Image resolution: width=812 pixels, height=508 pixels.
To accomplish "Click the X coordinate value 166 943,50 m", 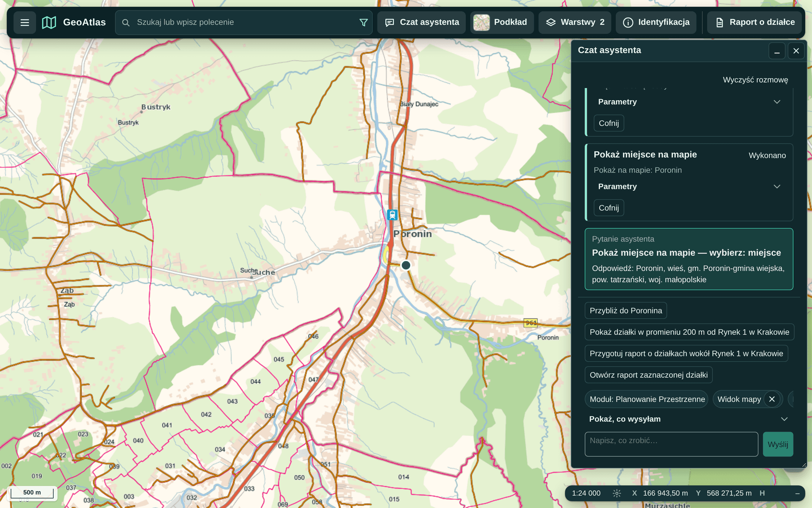I will click(x=665, y=493).
